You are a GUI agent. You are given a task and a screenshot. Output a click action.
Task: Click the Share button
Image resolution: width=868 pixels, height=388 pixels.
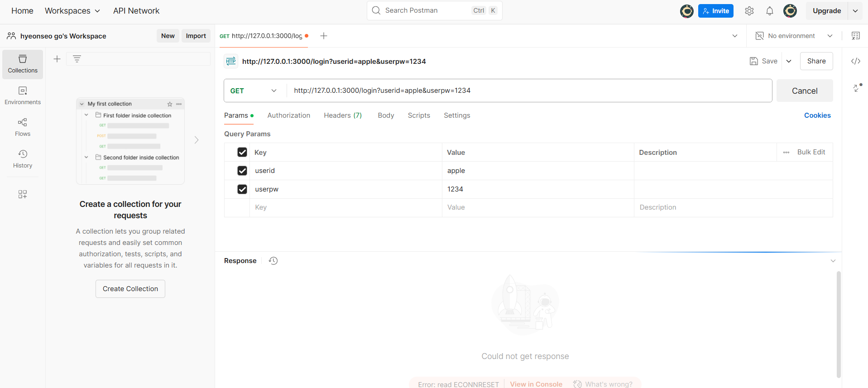click(816, 61)
